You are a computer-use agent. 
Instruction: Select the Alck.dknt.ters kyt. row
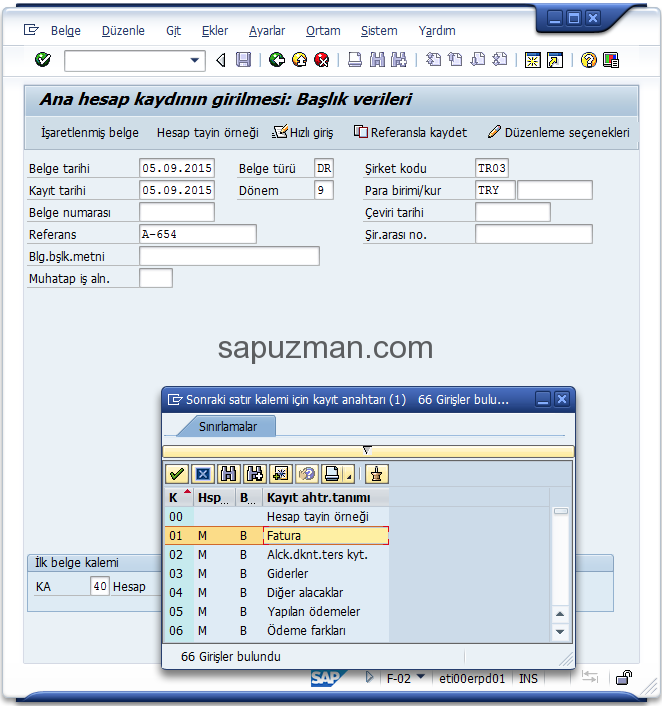[x=277, y=554]
